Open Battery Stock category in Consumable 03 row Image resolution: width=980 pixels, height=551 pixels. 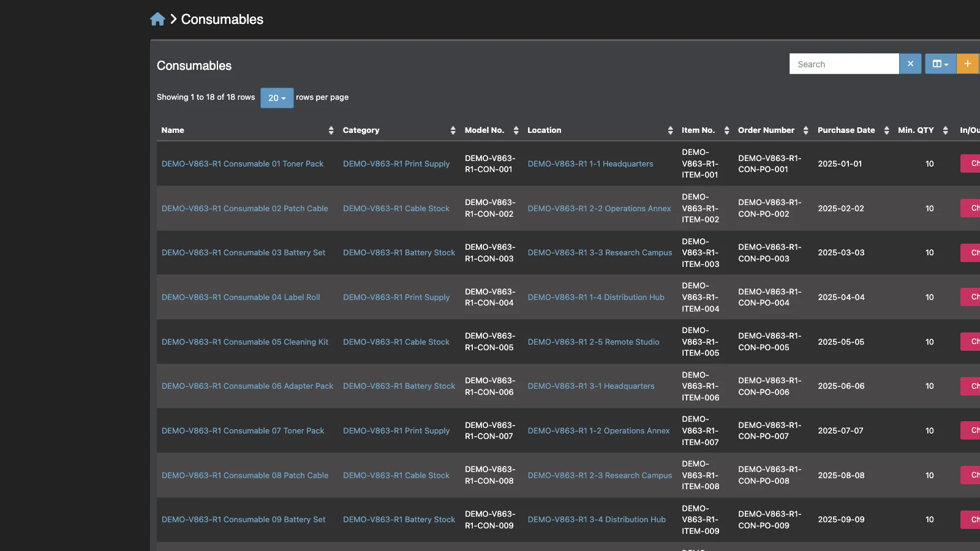[399, 252]
